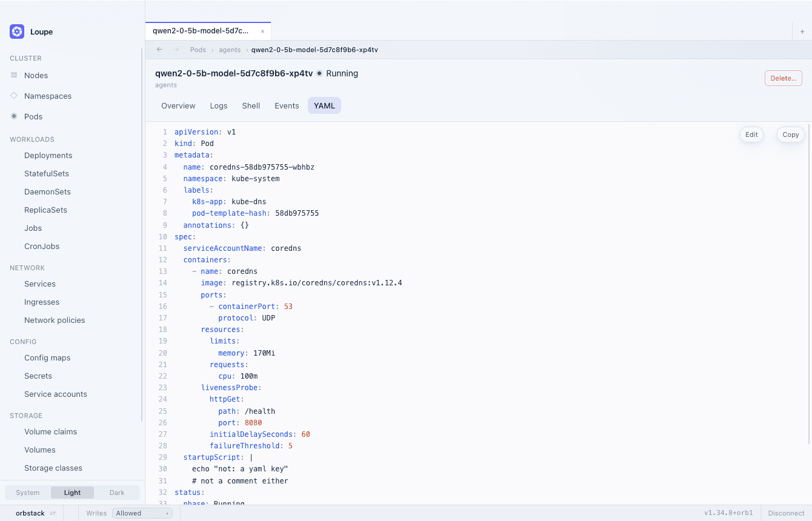This screenshot has width=812, height=521.
Task: Switch to the Logs tab
Action: point(219,105)
